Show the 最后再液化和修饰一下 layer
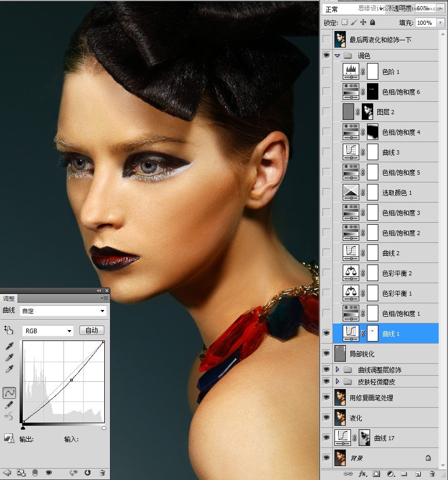 tap(326, 39)
